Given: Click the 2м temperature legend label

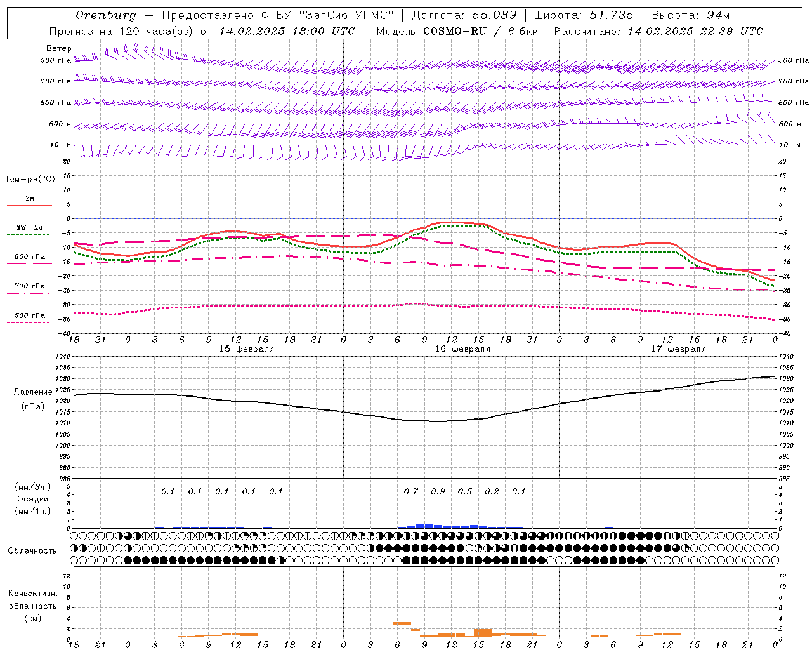Looking at the screenshot, I should [30, 198].
